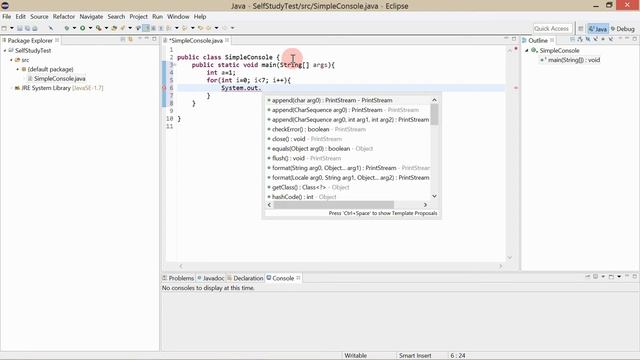Select the SimpleConsole.java editor tab
The height and width of the screenshot is (360, 640).
pos(196,40)
